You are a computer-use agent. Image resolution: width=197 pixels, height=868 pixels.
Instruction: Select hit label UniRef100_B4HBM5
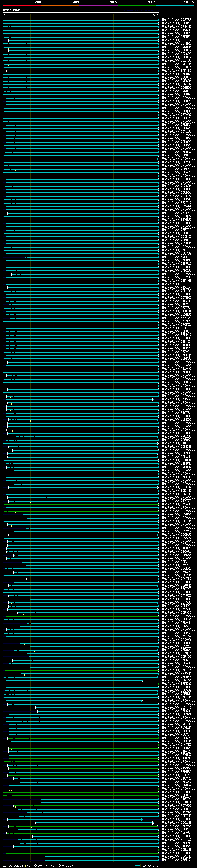(177, 464)
